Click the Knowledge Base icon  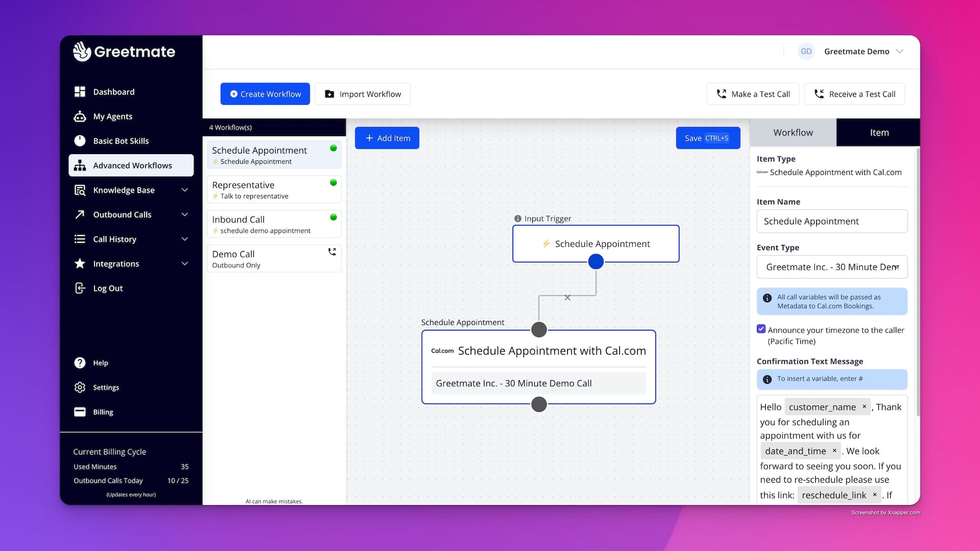coord(80,190)
